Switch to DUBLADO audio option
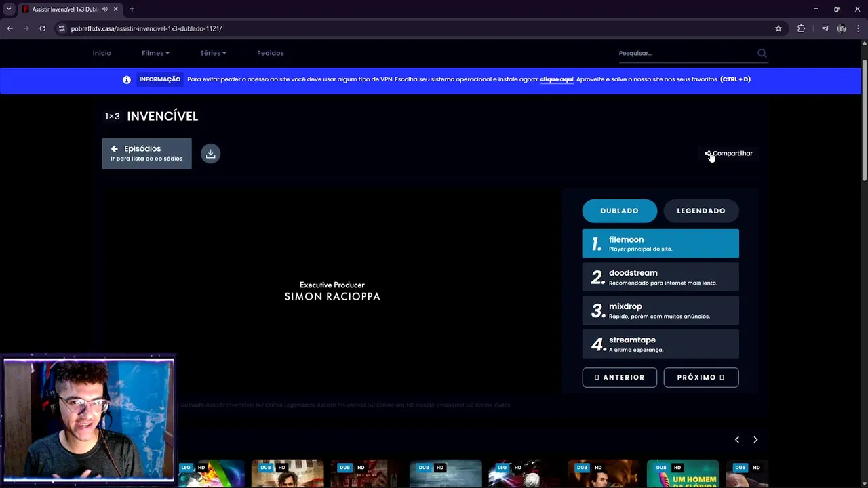The width and height of the screenshot is (868, 488). pyautogui.click(x=619, y=211)
